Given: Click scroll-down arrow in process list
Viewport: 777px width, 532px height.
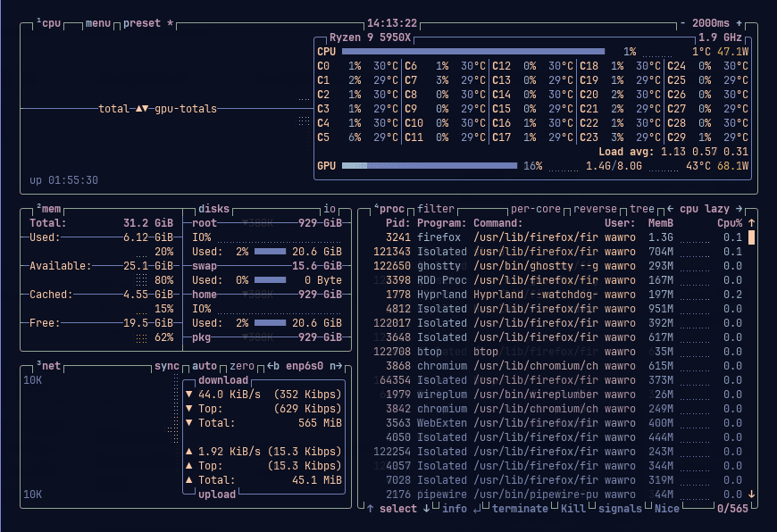Looking at the screenshot, I should (x=751, y=494).
